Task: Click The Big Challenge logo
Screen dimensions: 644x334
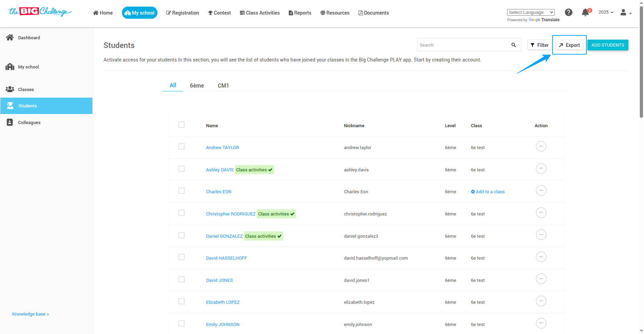Action: (x=40, y=12)
